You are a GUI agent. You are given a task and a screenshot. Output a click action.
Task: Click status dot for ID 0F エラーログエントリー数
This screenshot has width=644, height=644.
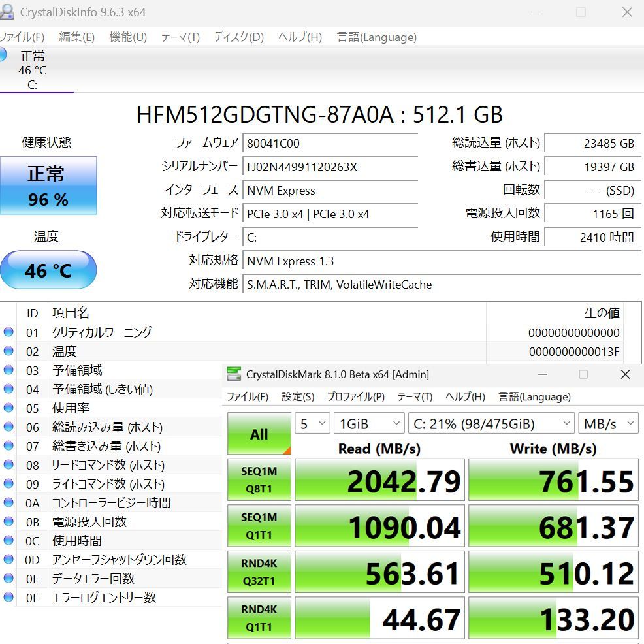tap(8, 596)
